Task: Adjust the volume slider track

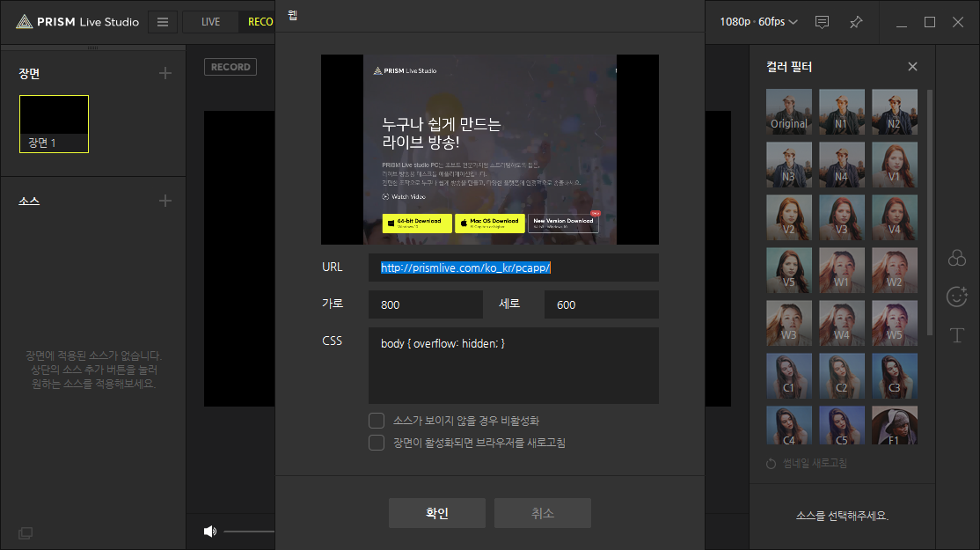Action: pos(249,532)
